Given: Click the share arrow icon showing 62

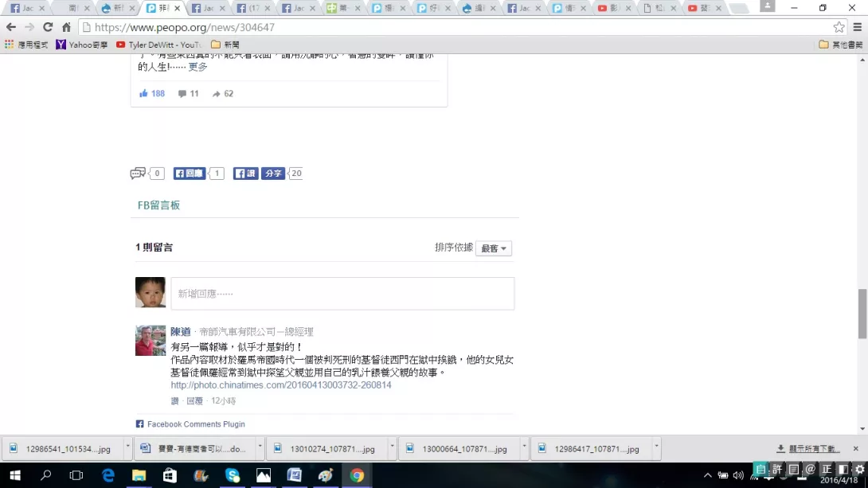Looking at the screenshot, I should (x=216, y=93).
